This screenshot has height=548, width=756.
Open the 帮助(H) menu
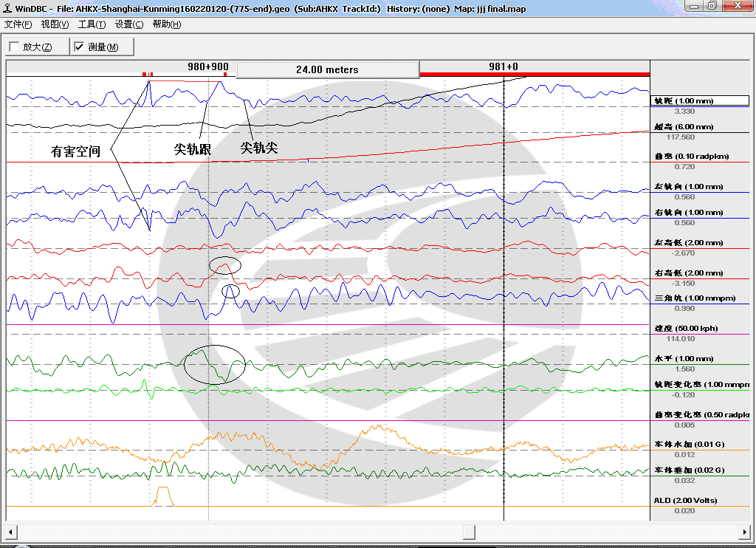point(166,24)
